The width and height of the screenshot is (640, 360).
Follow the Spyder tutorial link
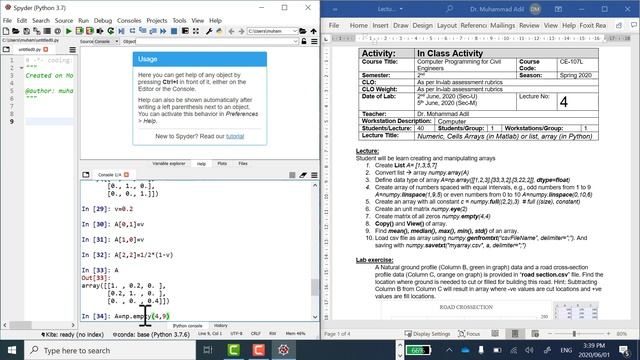[x=235, y=136]
